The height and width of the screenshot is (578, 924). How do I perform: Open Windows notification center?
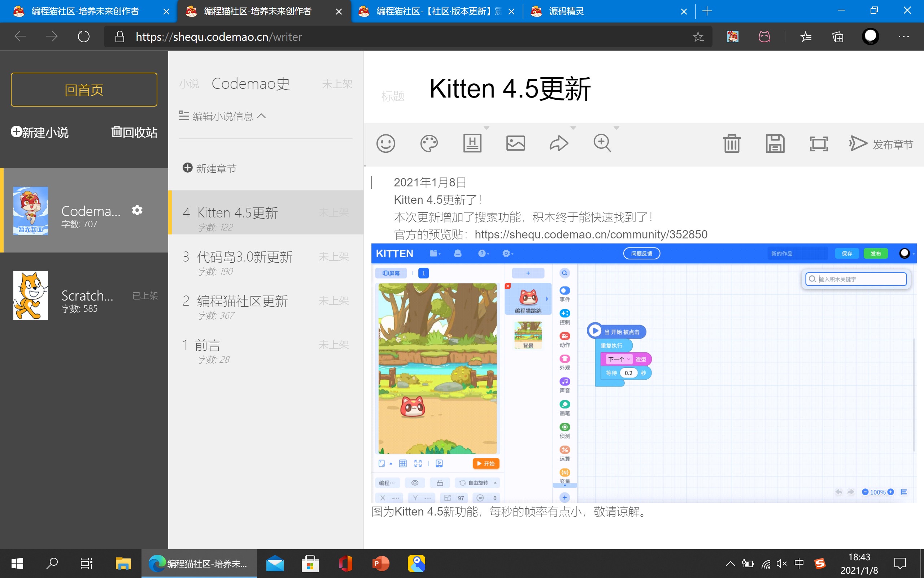click(900, 564)
